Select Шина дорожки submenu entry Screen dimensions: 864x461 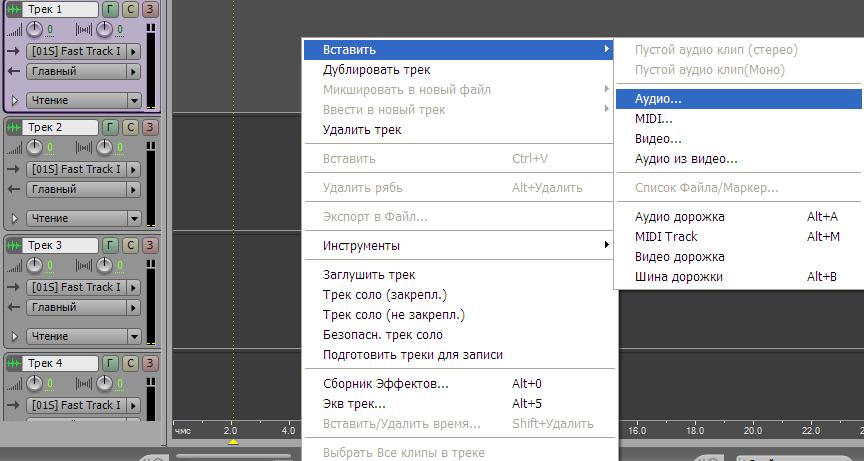(x=738, y=277)
